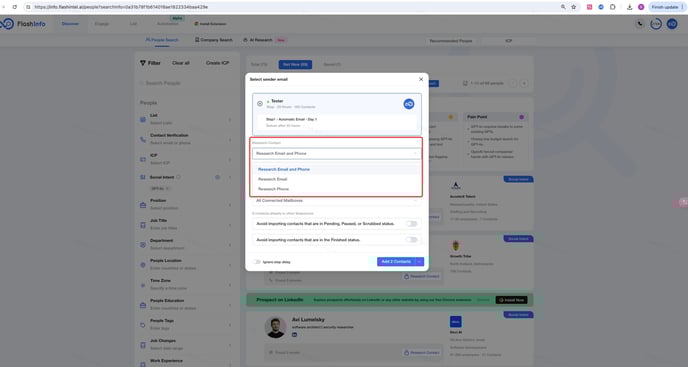Select the Tester sequence radio circle
The height and width of the screenshot is (367, 688).
(x=260, y=104)
